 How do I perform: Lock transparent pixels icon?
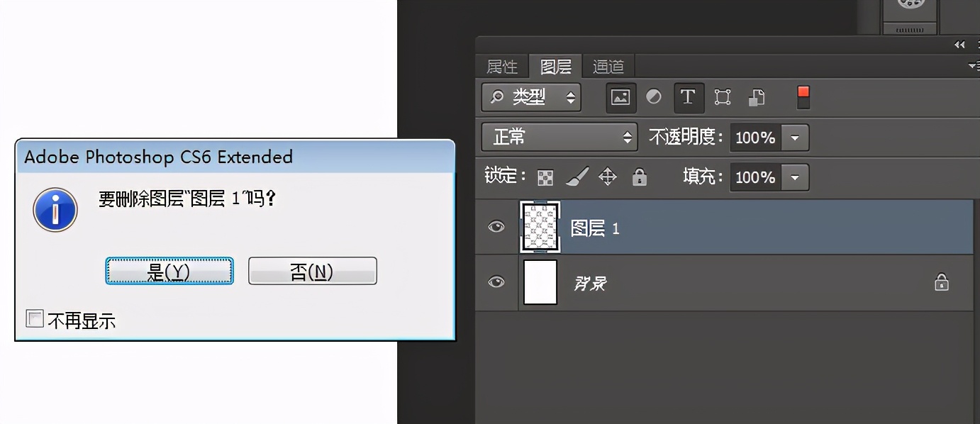tap(545, 177)
